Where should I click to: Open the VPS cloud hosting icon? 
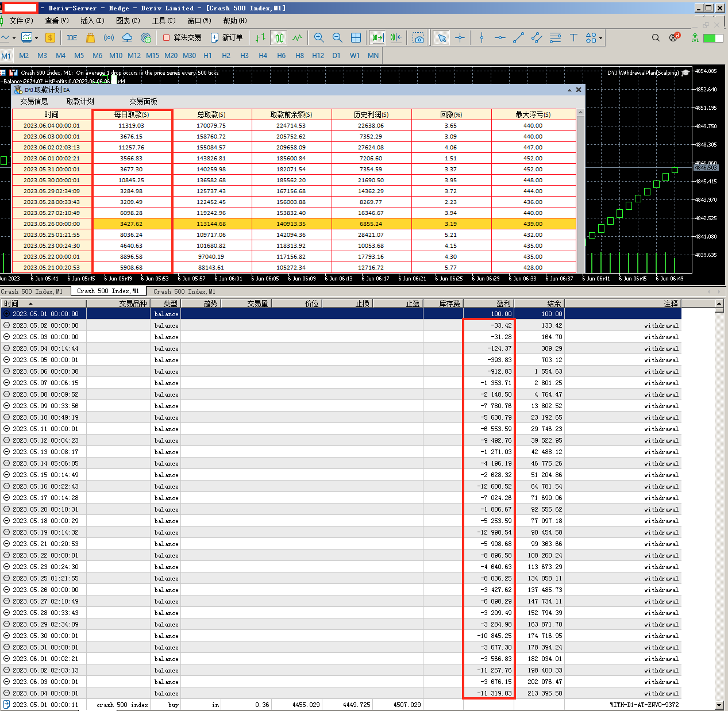click(x=128, y=38)
